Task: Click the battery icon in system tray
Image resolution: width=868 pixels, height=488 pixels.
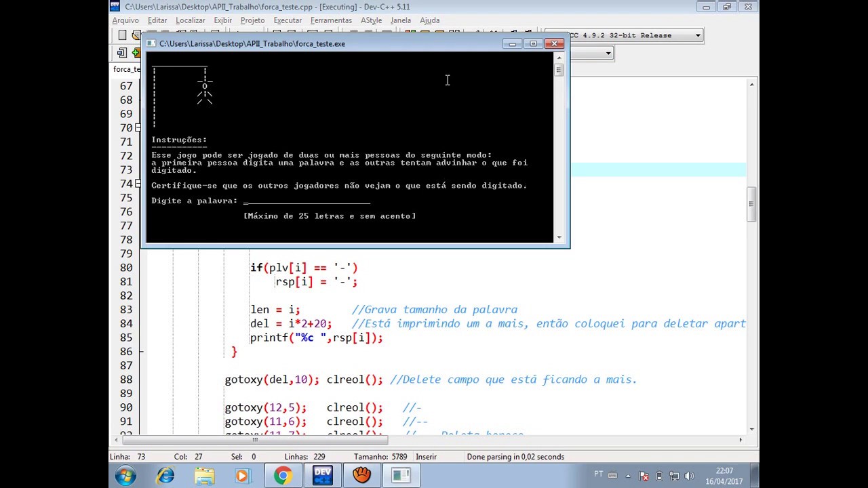Action: tap(658, 476)
